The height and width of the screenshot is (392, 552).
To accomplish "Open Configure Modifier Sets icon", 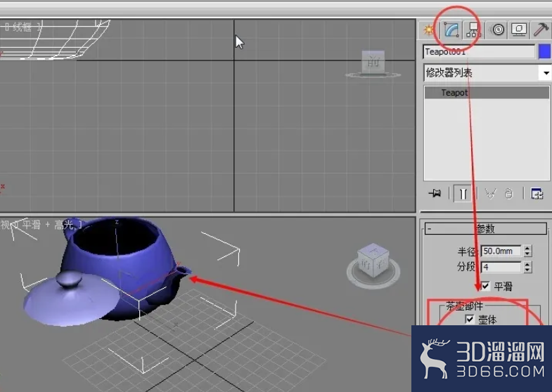I will pyautogui.click(x=537, y=194).
